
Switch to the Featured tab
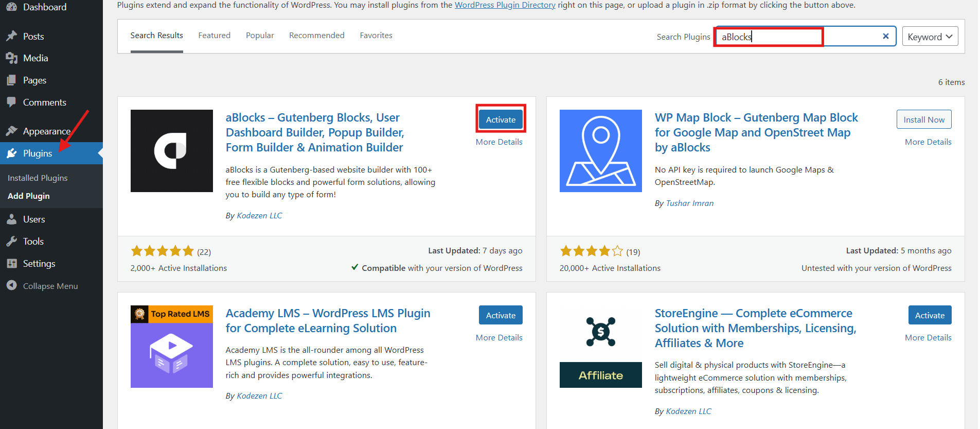[214, 36]
